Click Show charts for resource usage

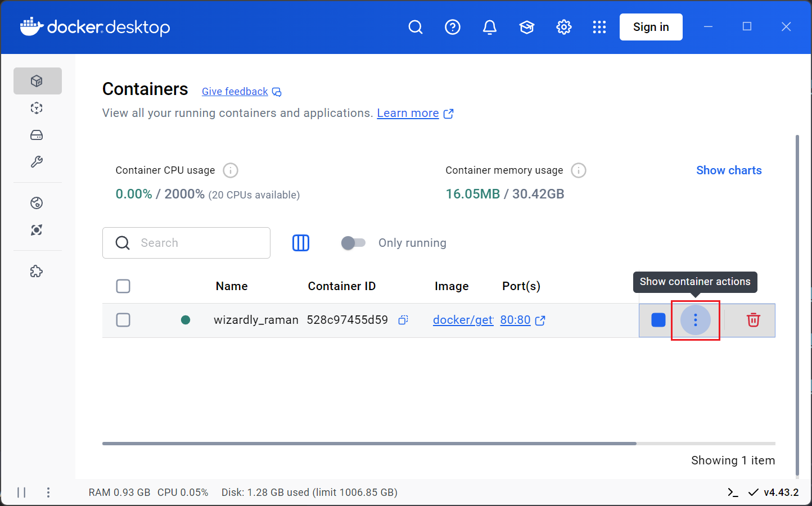[729, 170]
